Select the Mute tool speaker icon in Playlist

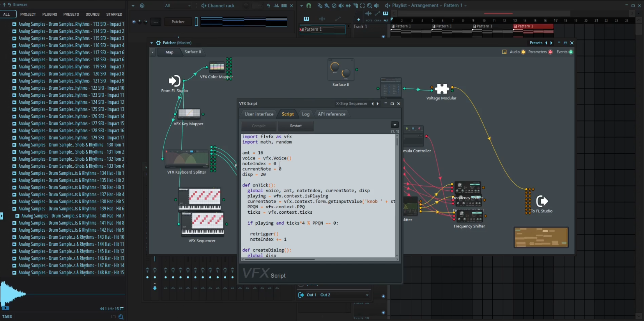coord(341,5)
